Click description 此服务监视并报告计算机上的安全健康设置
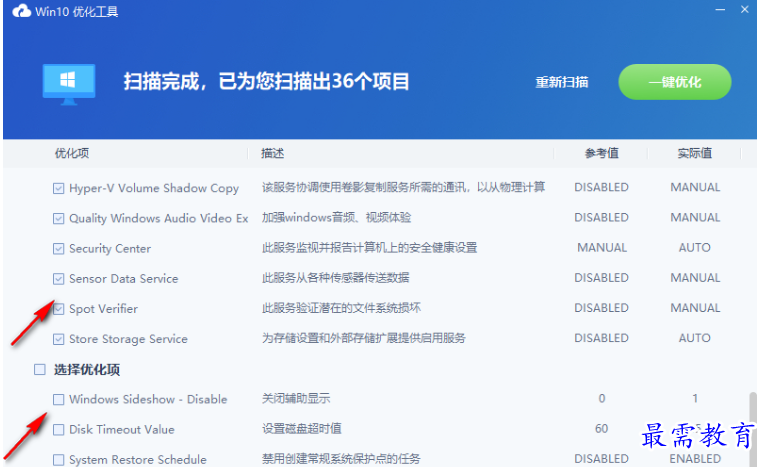The image size is (763, 467). point(369,248)
